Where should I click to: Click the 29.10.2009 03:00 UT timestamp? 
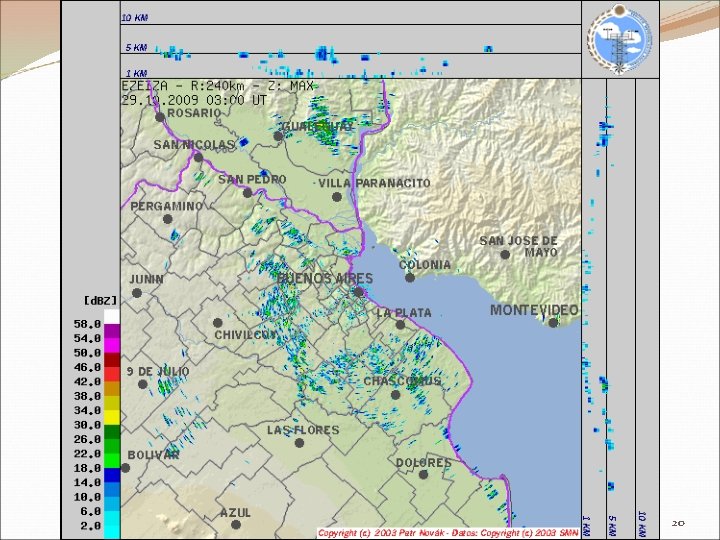[x=194, y=100]
